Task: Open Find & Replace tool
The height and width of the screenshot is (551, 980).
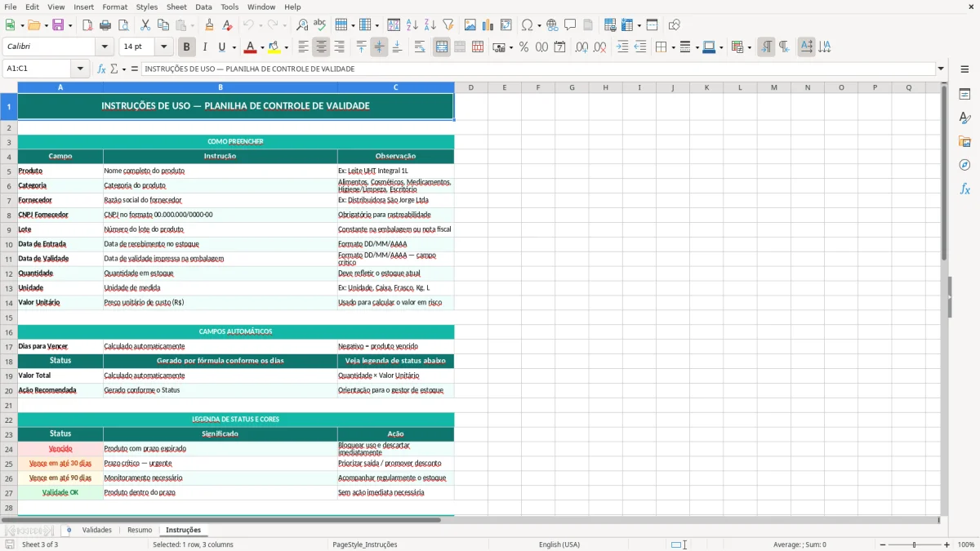Action: 302,25
